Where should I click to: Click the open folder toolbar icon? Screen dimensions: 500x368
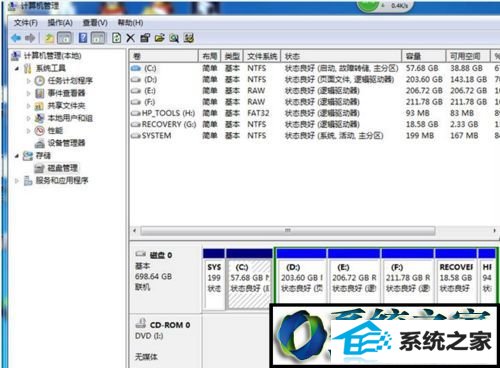(160, 38)
